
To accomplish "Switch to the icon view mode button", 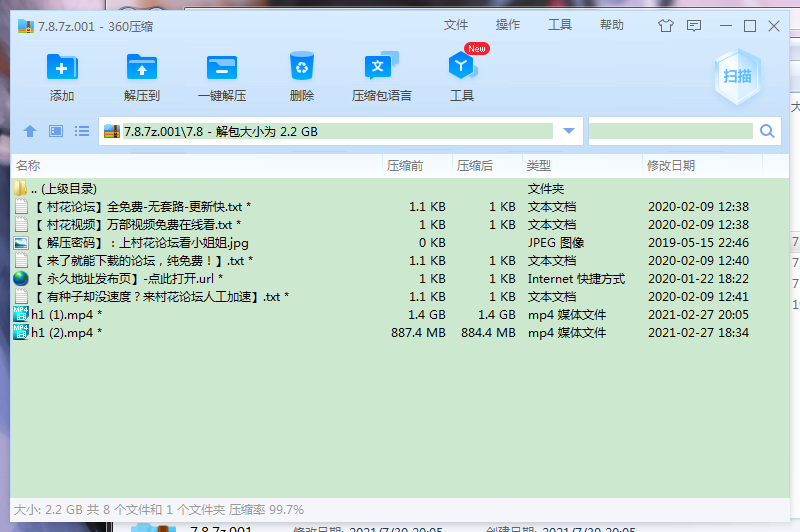I will (56, 131).
